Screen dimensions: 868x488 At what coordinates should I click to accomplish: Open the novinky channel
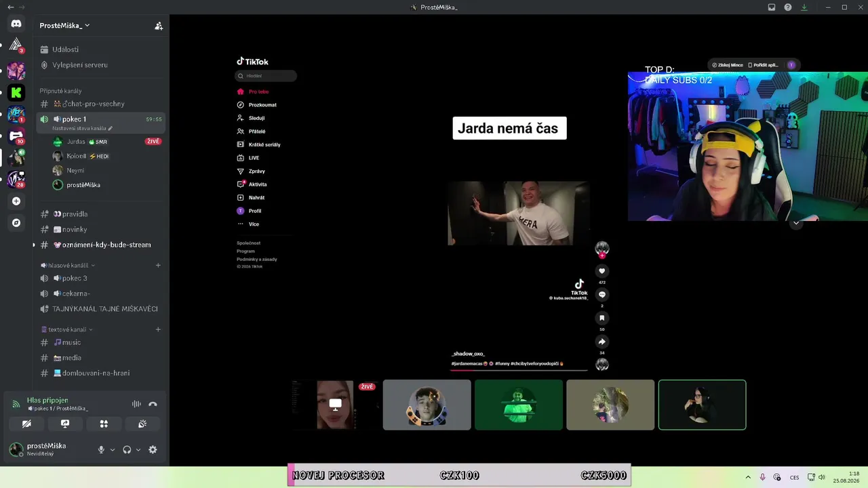(102, 229)
